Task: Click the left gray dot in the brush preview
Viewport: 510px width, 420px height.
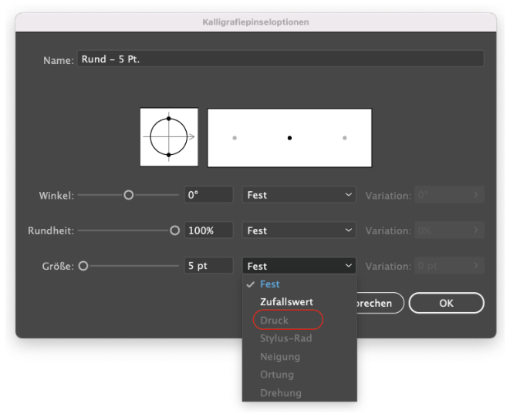Action: coord(235,138)
